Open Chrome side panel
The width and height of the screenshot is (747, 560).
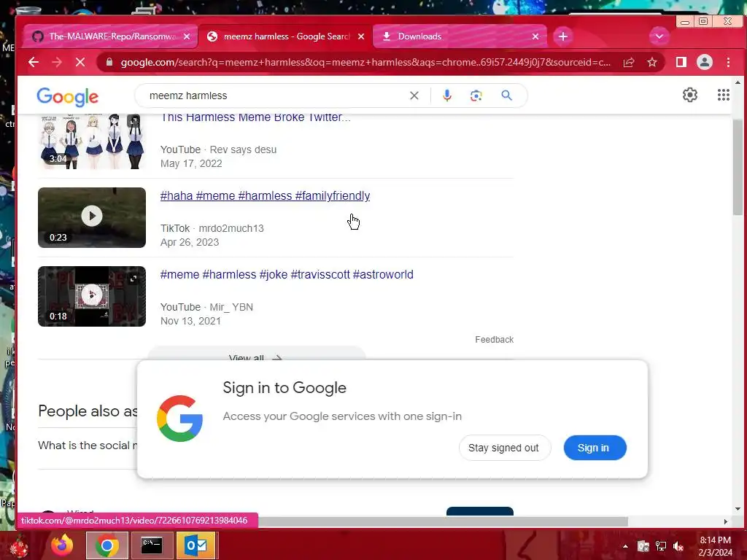coord(681,63)
